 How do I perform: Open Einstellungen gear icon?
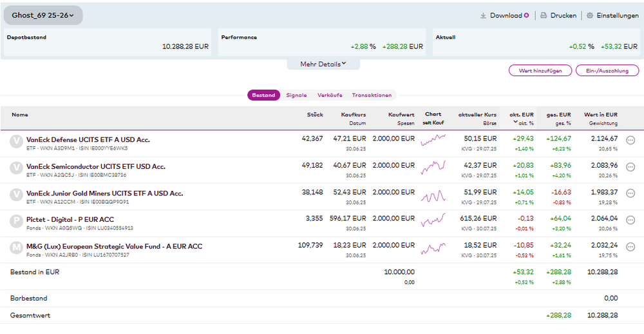click(590, 15)
